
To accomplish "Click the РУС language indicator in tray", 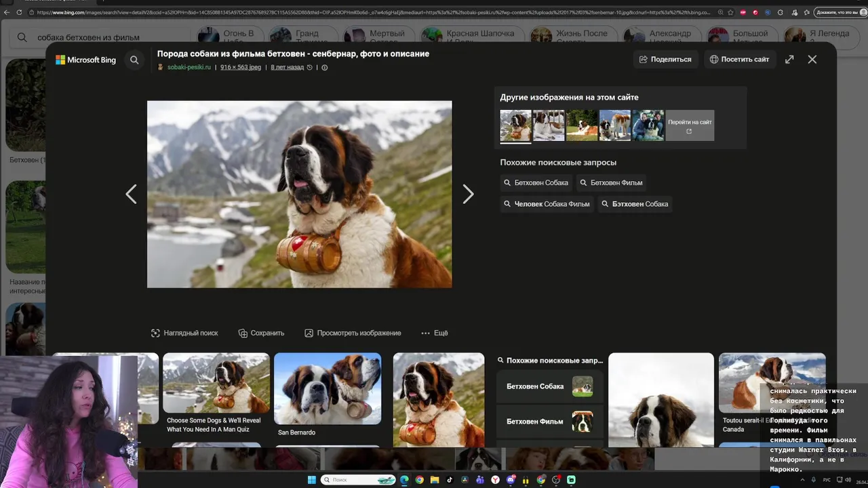I will pos(827,480).
